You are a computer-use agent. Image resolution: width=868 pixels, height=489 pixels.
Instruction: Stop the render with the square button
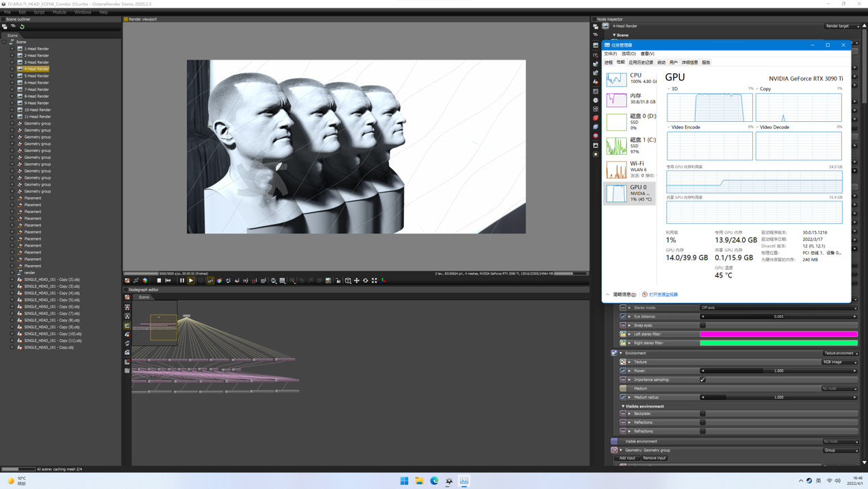pyautogui.click(x=159, y=281)
